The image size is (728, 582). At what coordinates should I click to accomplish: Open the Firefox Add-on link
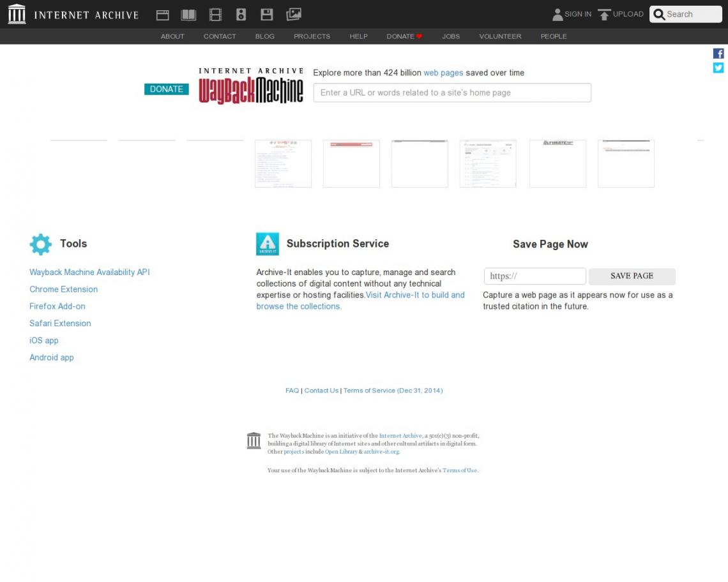(57, 306)
